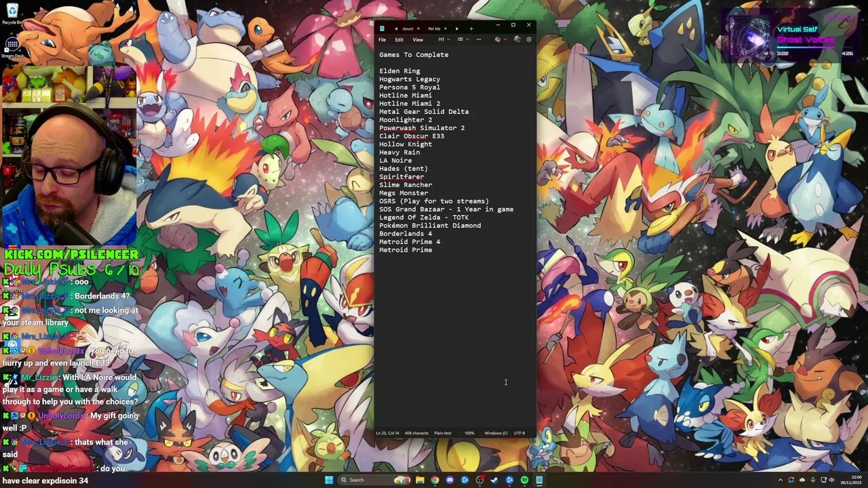The width and height of the screenshot is (868, 488).
Task: Click the Notepad icon in the taskbar
Action: coord(539,480)
